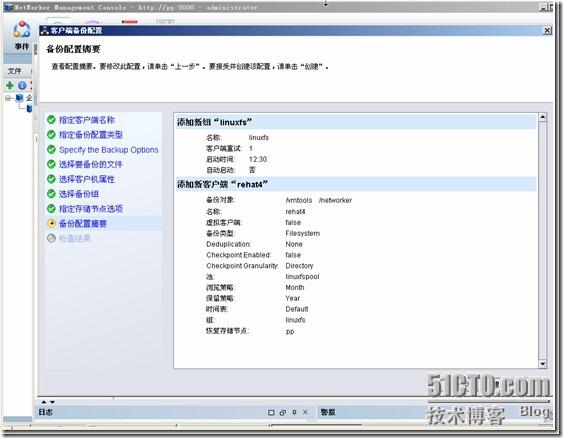Click the section header 添加新组 "linuxfs"
The image size is (563, 438).
pyautogui.click(x=355, y=122)
